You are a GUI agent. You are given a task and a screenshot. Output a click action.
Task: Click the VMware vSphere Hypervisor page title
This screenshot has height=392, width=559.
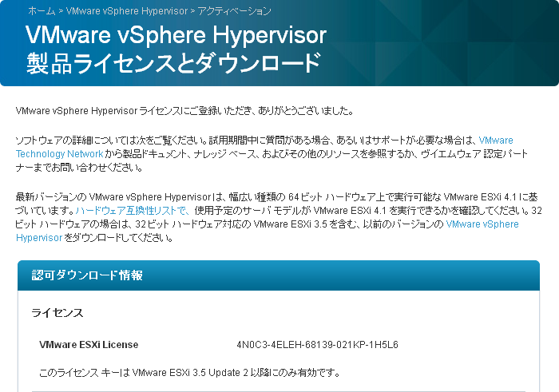point(176,36)
